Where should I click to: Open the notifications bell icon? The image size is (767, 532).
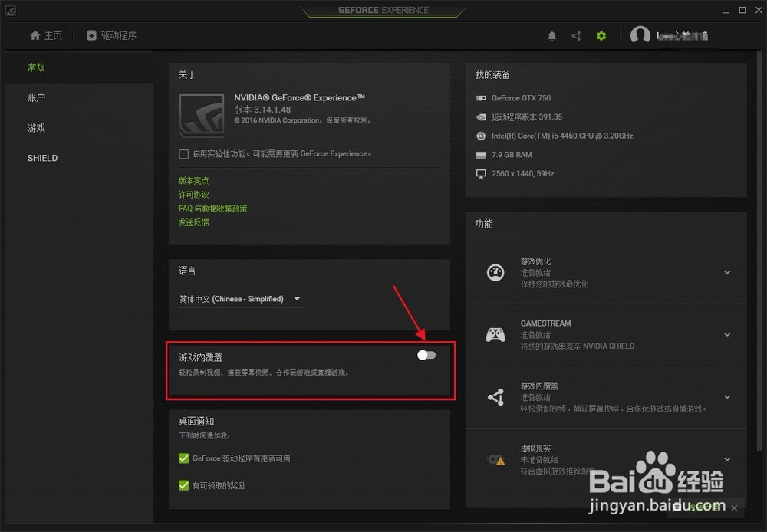551,36
